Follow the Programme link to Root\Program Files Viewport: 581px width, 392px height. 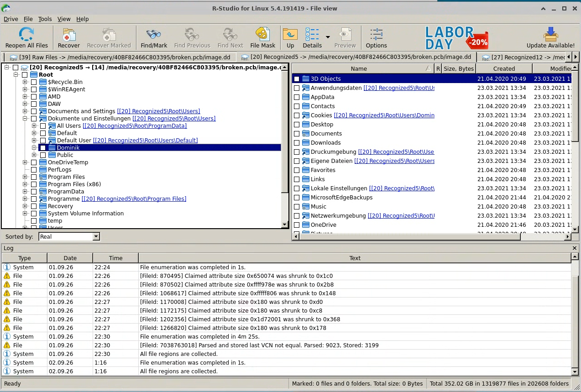tap(134, 199)
